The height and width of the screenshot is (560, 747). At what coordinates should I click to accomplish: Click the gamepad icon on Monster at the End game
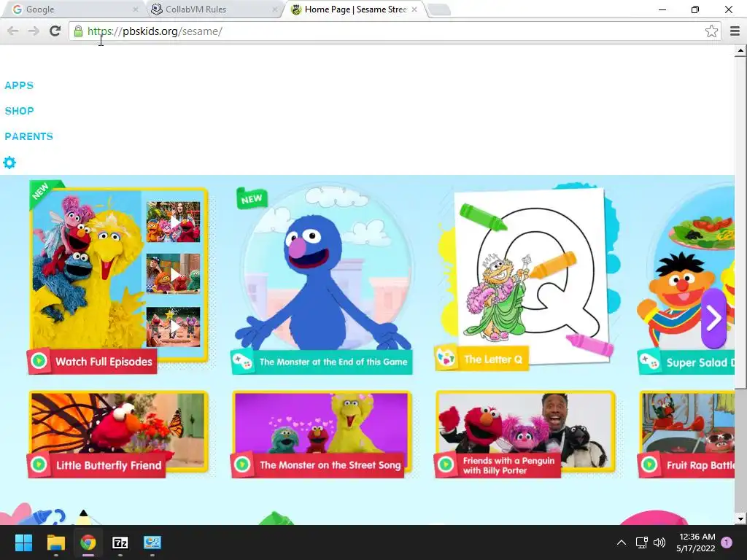tap(242, 362)
